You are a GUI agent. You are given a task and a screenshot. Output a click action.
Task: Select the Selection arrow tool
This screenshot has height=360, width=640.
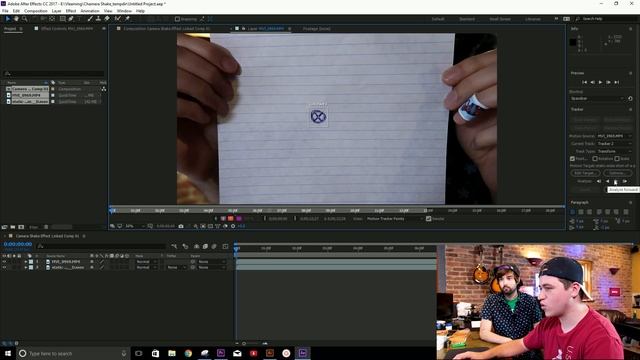tap(7, 19)
